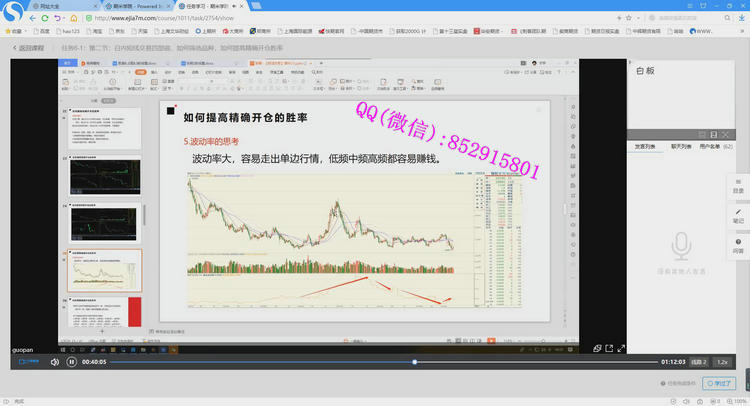Click the browser address bar URL
Viewport: 750px width, 406px height.
coord(190,18)
